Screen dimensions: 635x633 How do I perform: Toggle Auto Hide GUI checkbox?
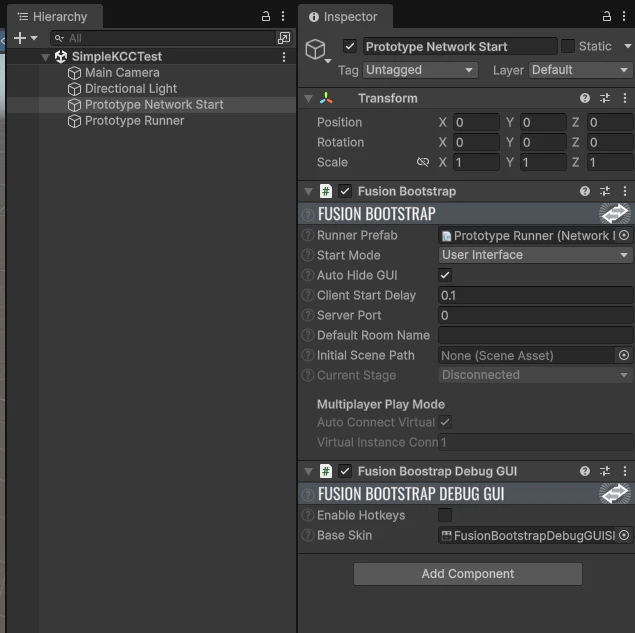click(x=445, y=275)
